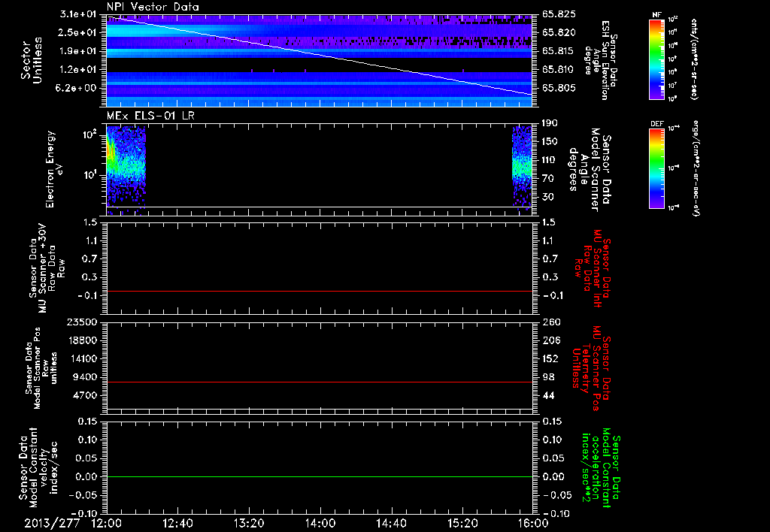Click the "110" scanner angle tick
Viewport: 770px width, 532px height.
pyautogui.click(x=550, y=160)
